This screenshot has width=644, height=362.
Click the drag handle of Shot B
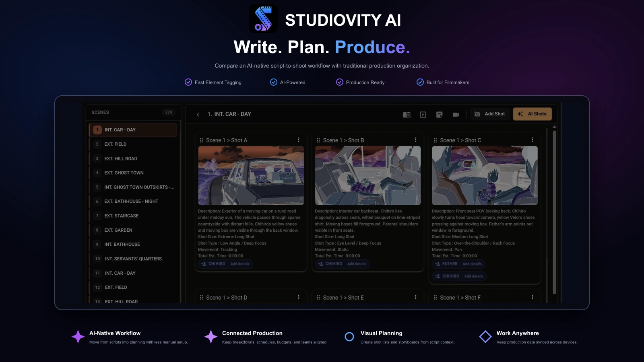[318, 140]
